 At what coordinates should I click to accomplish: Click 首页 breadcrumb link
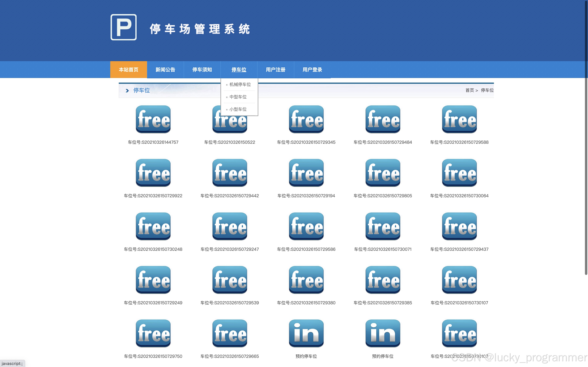(469, 90)
